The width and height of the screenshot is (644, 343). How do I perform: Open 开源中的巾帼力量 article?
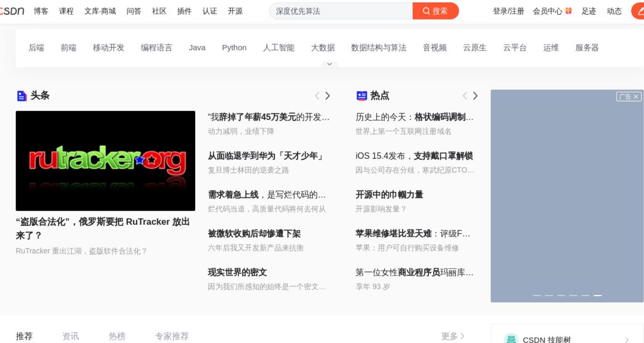pyautogui.click(x=389, y=195)
